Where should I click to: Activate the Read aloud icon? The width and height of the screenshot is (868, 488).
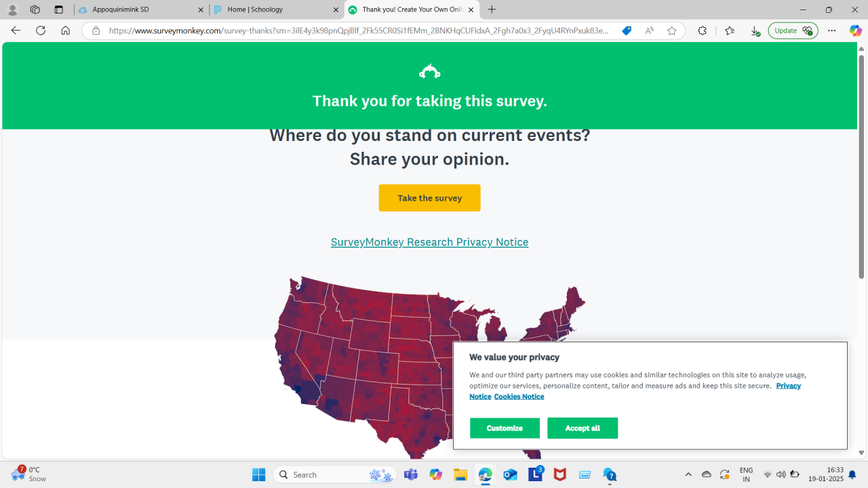[x=649, y=30]
